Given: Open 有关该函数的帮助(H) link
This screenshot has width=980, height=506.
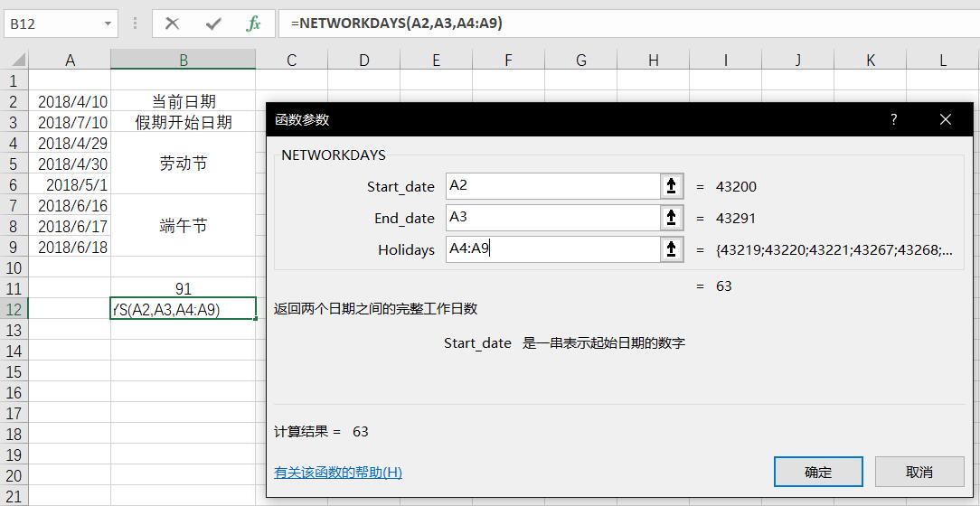Looking at the screenshot, I should 338,473.
